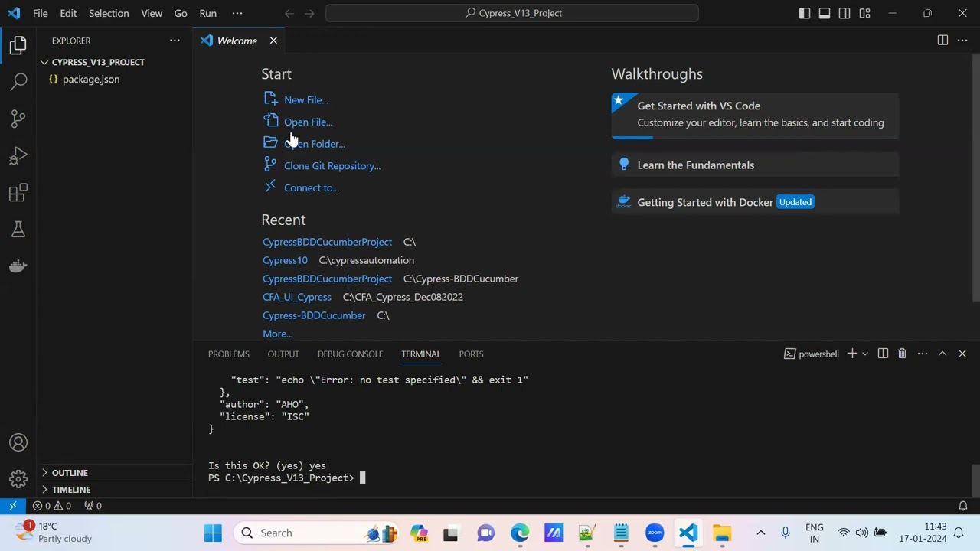Open Get Started with VS Code walkthrough
This screenshot has height=551, width=980.
pos(755,116)
